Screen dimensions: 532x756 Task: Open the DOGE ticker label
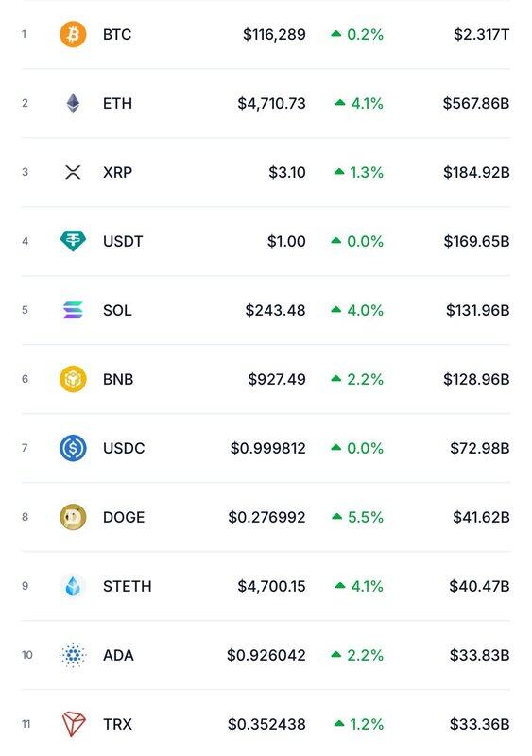(x=124, y=517)
